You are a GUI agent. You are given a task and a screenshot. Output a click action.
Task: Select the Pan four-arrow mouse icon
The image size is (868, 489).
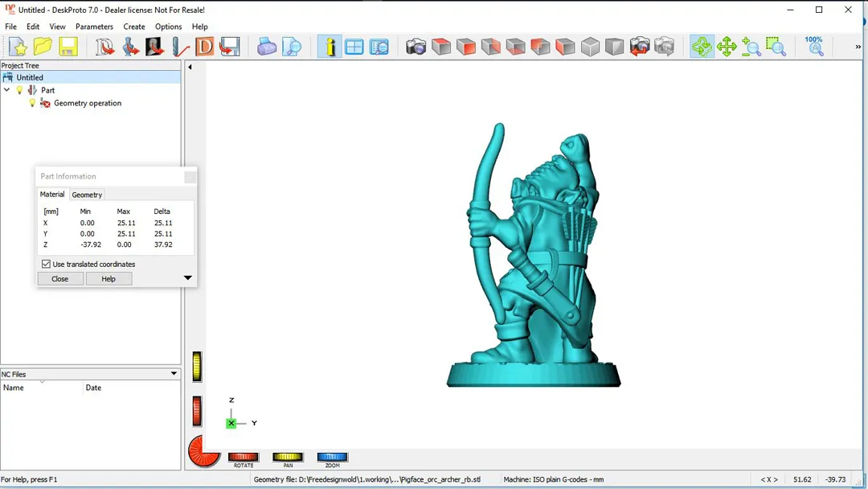coord(727,47)
